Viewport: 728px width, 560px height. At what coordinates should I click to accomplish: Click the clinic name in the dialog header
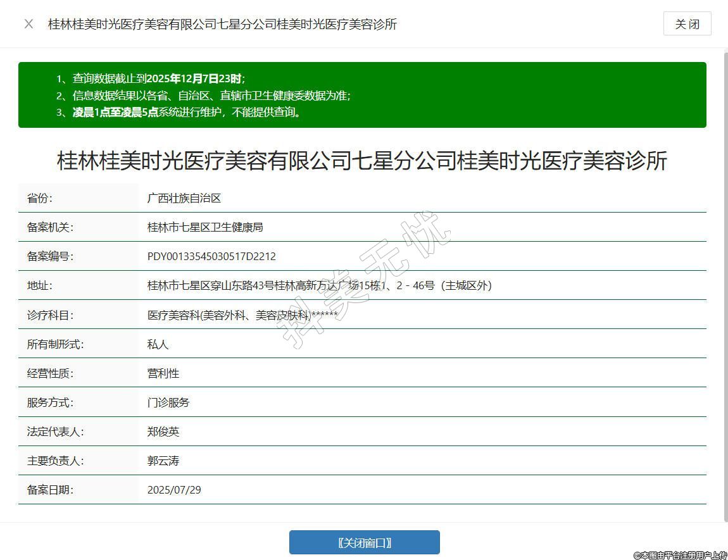[x=222, y=24]
